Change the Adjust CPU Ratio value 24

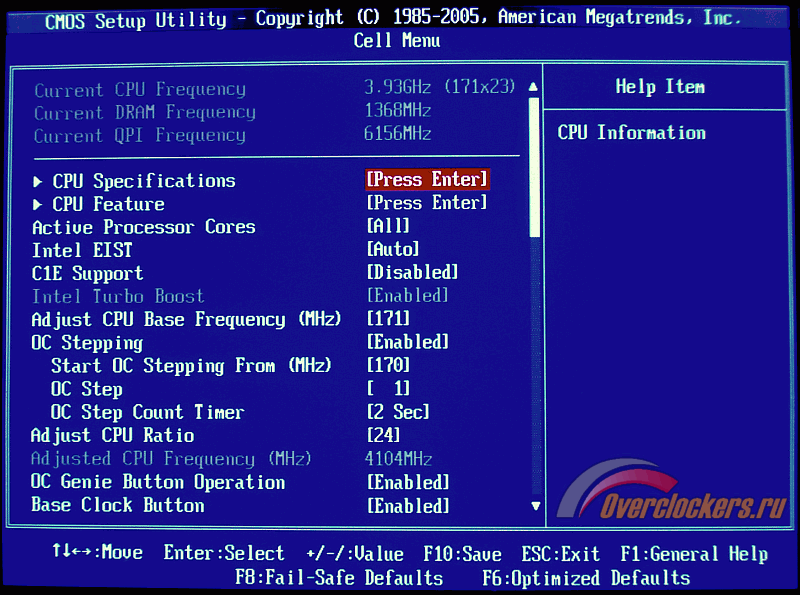point(383,435)
